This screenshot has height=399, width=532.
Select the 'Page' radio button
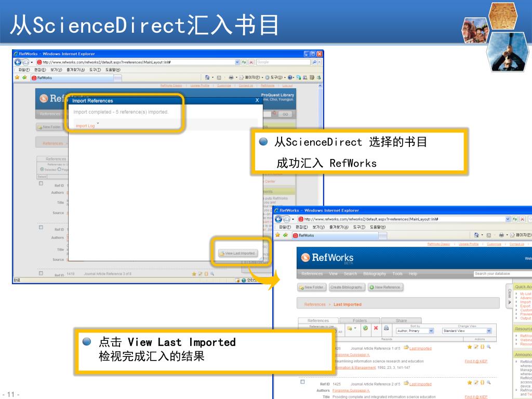click(59, 169)
